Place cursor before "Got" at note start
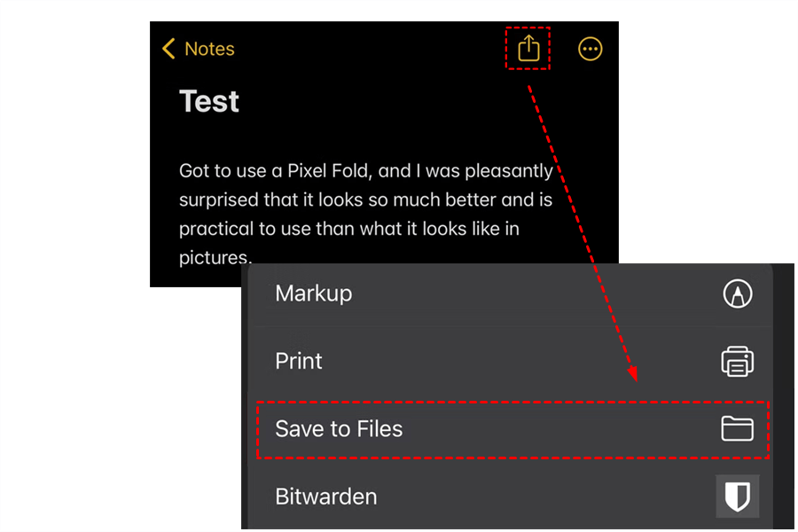 (180, 170)
